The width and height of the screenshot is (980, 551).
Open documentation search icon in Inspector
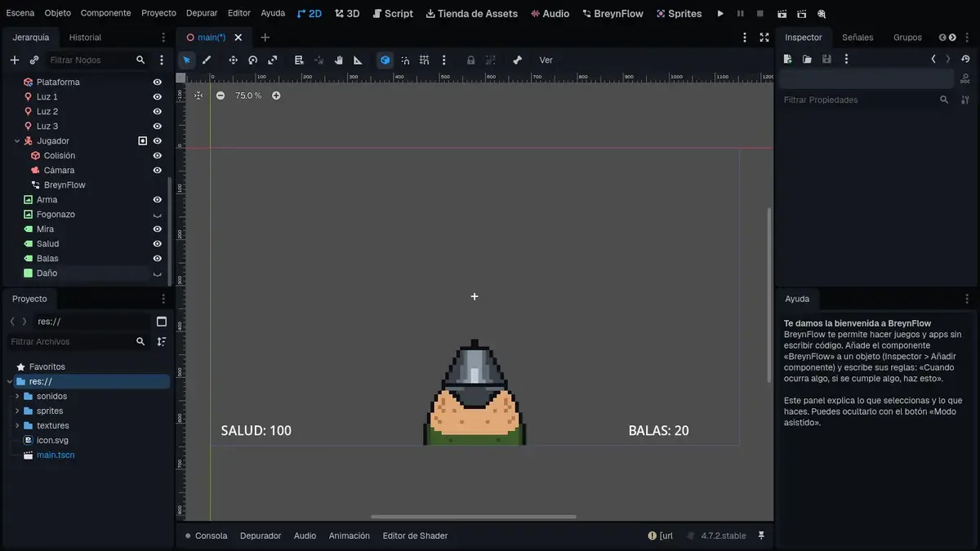[x=965, y=79]
